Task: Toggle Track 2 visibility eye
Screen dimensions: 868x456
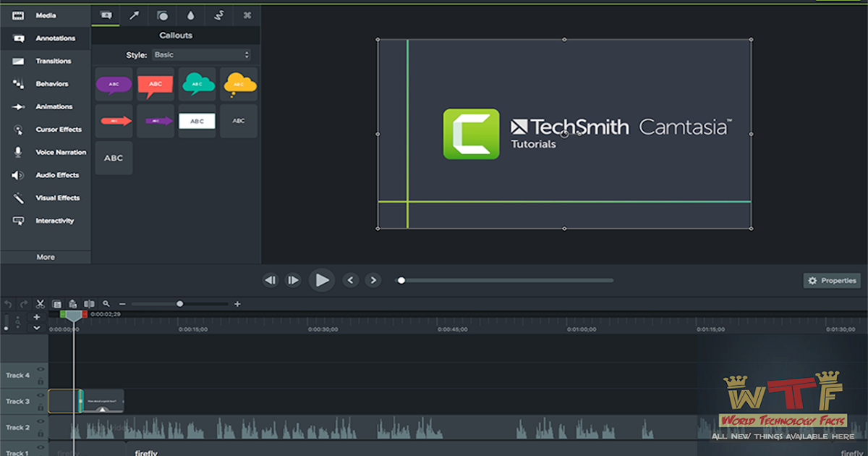Action: (x=41, y=422)
